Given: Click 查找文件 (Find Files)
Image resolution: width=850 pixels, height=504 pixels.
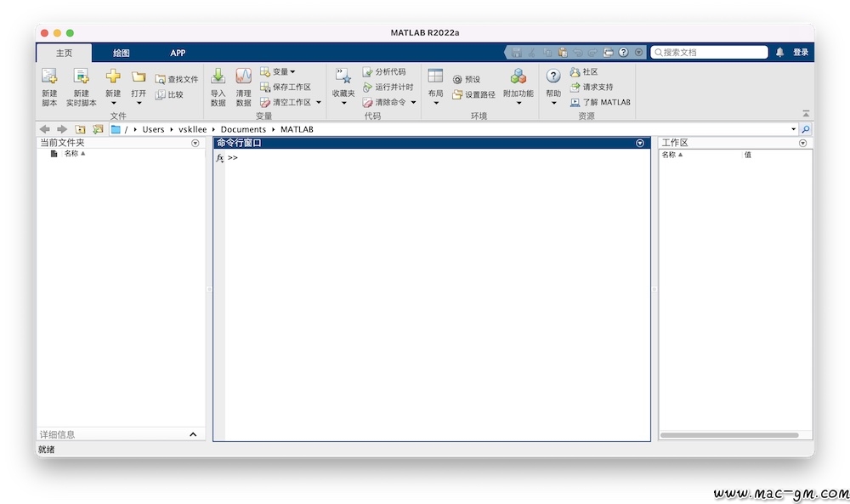Looking at the screenshot, I should pos(177,79).
